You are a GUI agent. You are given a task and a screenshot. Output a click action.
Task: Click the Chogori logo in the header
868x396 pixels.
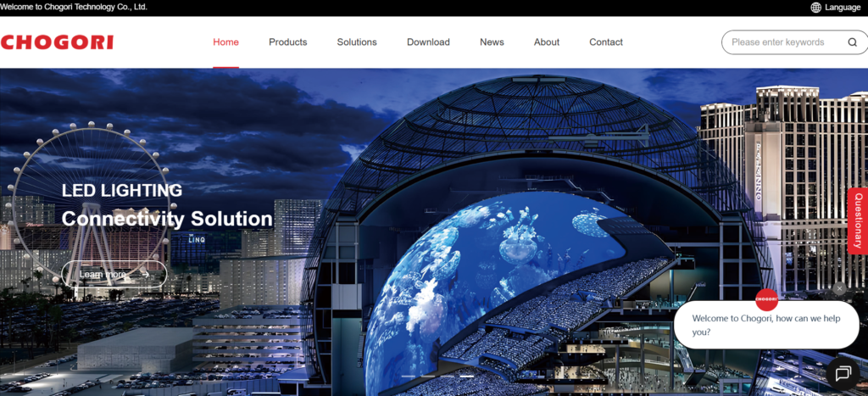point(57,42)
